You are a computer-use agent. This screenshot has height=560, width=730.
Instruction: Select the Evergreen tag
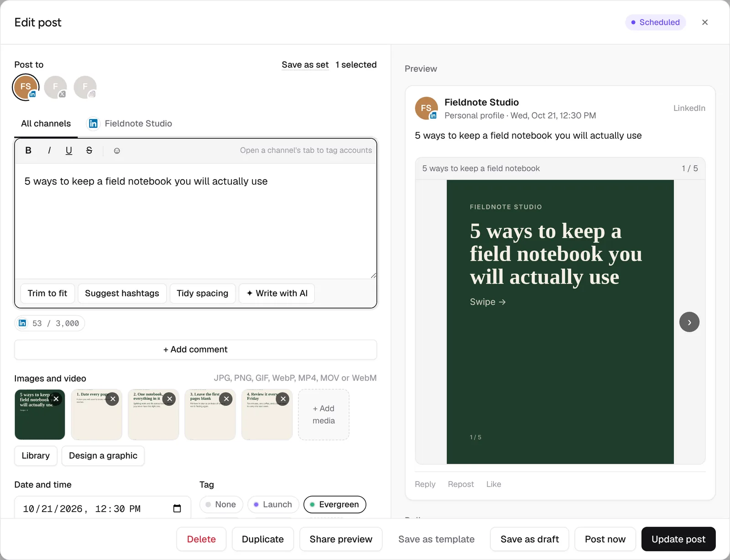pos(335,504)
